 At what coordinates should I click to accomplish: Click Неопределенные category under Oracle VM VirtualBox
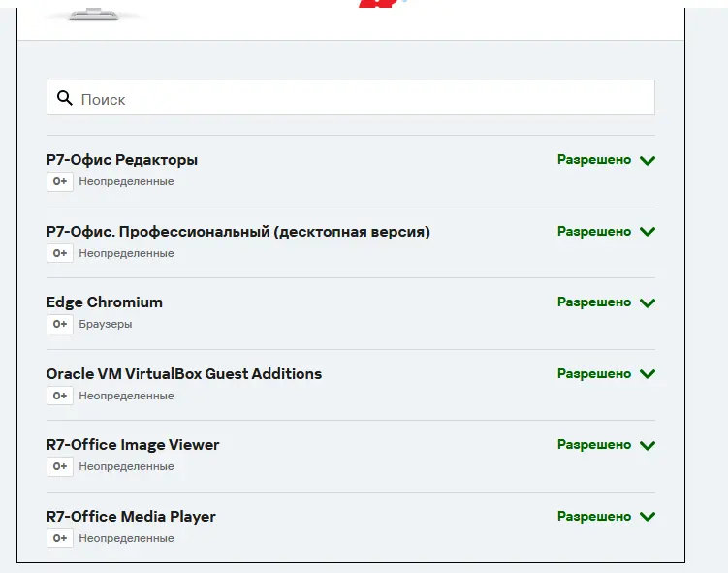pyautogui.click(x=126, y=396)
